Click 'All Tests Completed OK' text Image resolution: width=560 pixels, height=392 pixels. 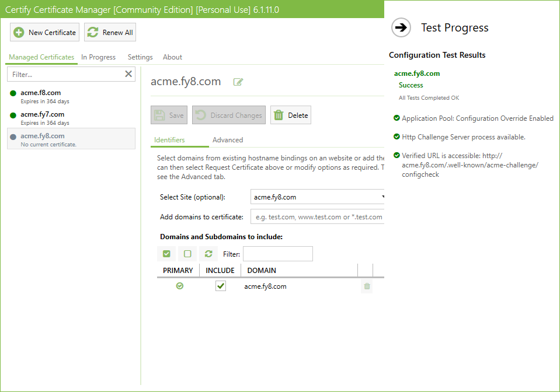tap(429, 98)
